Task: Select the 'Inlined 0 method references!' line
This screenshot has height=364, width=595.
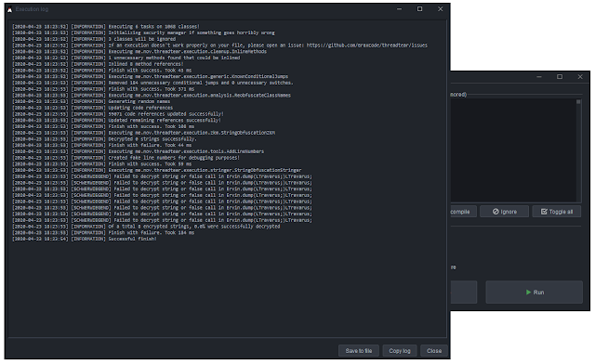Action: [x=98, y=64]
